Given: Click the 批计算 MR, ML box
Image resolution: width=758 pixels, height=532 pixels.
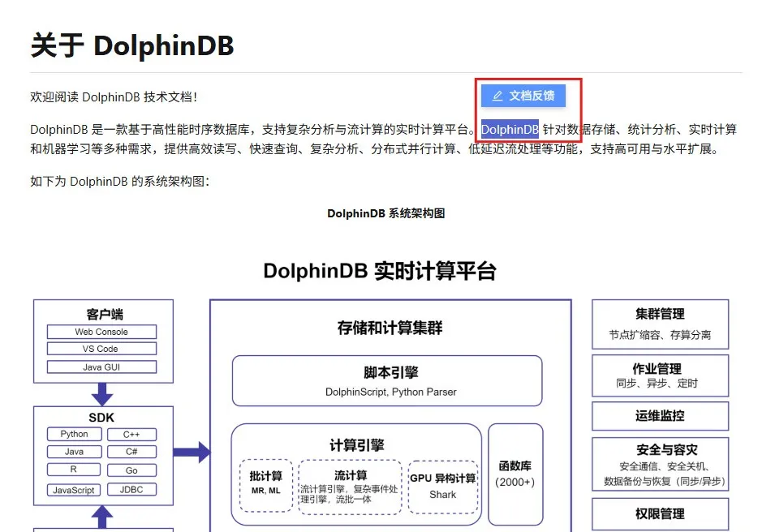Looking at the screenshot, I should pos(266,485).
